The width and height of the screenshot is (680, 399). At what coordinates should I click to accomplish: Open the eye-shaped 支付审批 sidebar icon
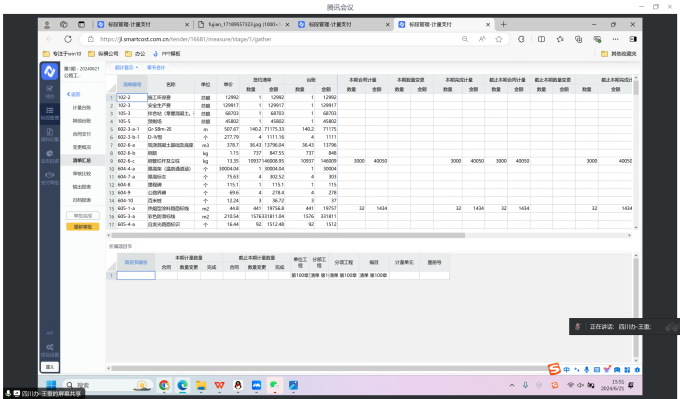click(49, 177)
